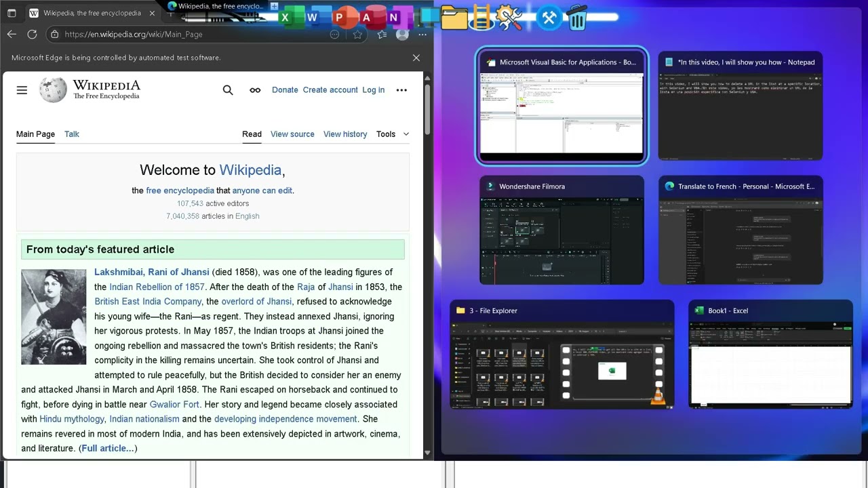Click the Wikipedia browser tab title
868x488 pixels.
click(92, 13)
